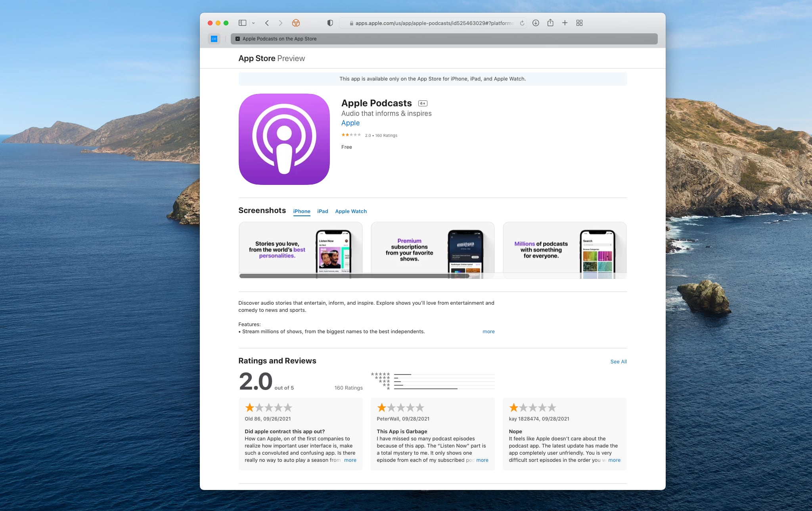The image size is (812, 511).
Task: Click the Apple Podcasts purple app icon
Action: point(284,139)
